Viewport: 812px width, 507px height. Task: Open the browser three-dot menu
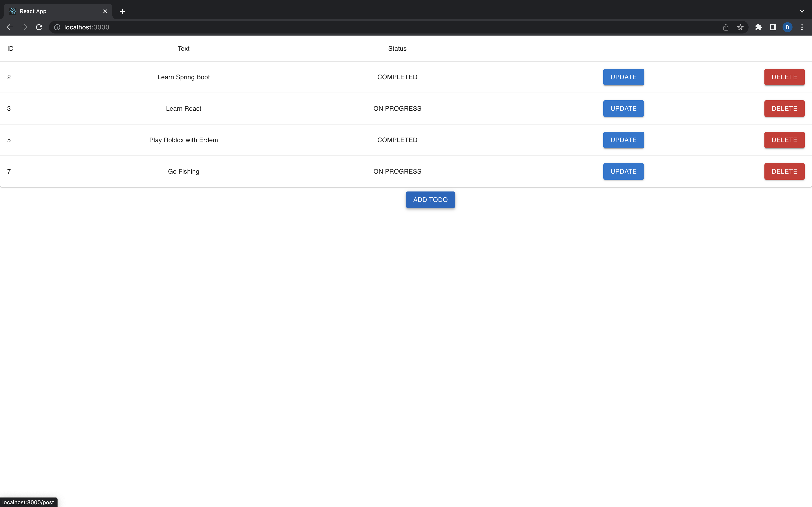[802, 27]
